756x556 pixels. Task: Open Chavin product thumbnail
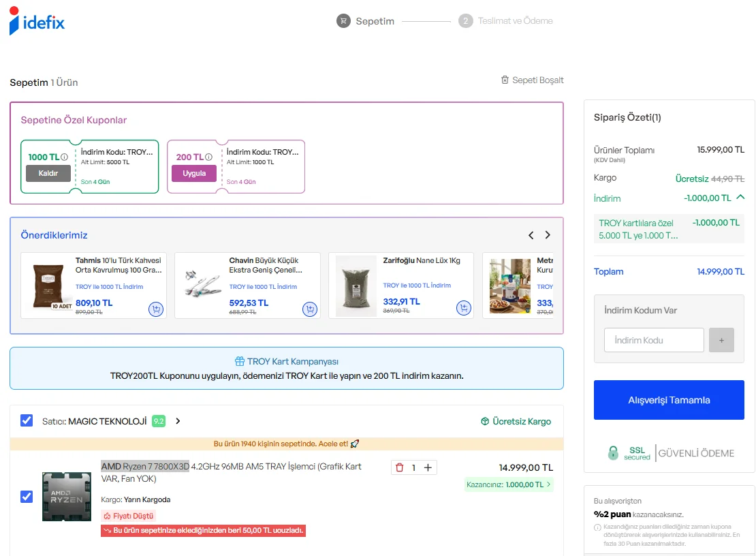(202, 285)
